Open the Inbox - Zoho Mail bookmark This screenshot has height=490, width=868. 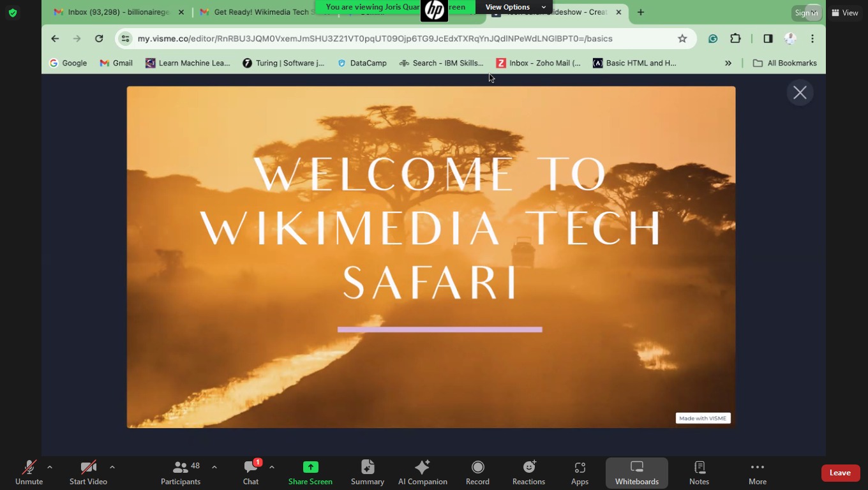click(539, 63)
